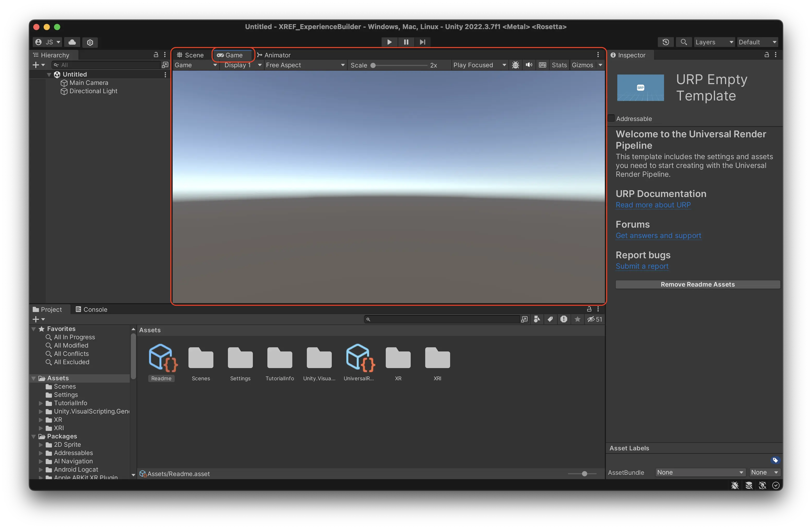This screenshot has height=529, width=812.
Task: Enable the Addressable checkbox
Action: click(x=611, y=118)
